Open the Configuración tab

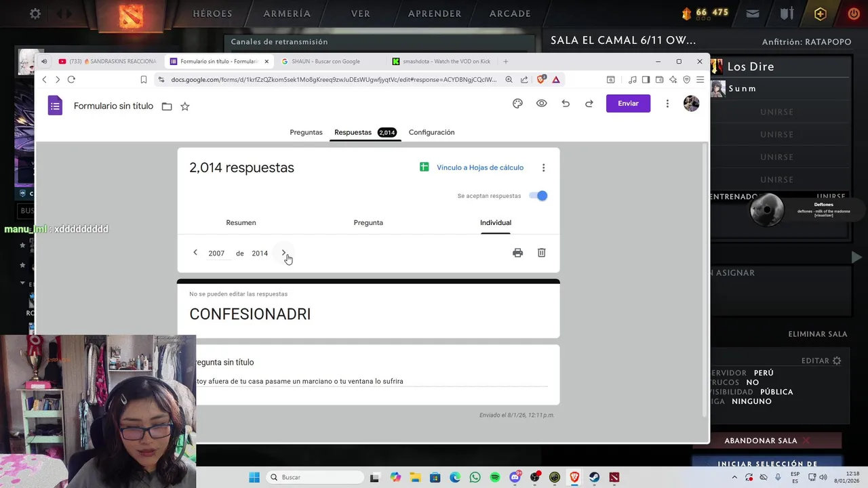click(x=431, y=132)
